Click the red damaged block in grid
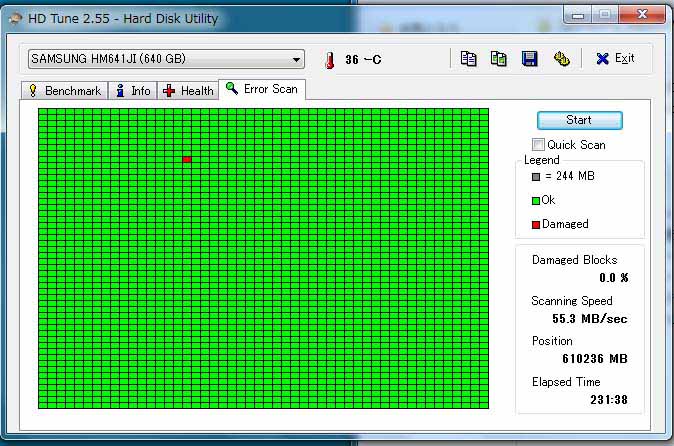Screen dimensions: 674x446 (x=187, y=159)
